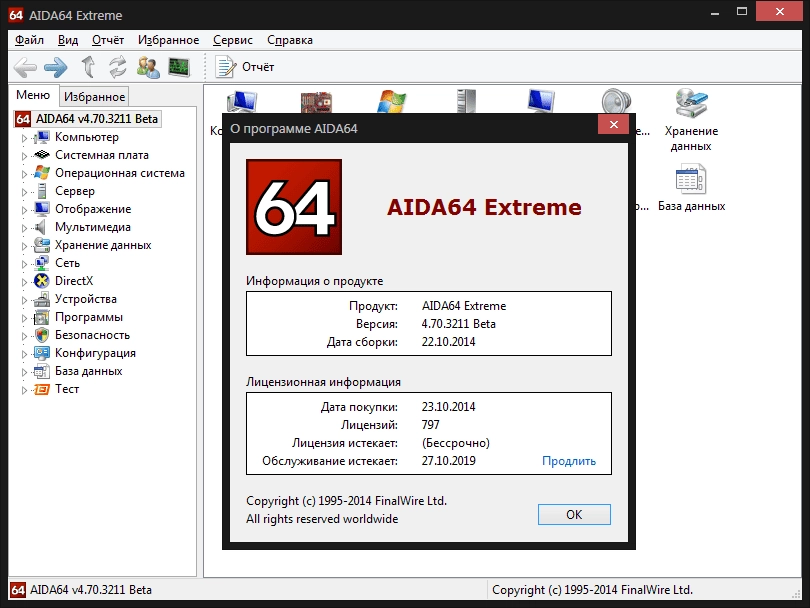The height and width of the screenshot is (608, 810).
Task: Click the AIDA64 Extreme red heading
Action: 484,207
